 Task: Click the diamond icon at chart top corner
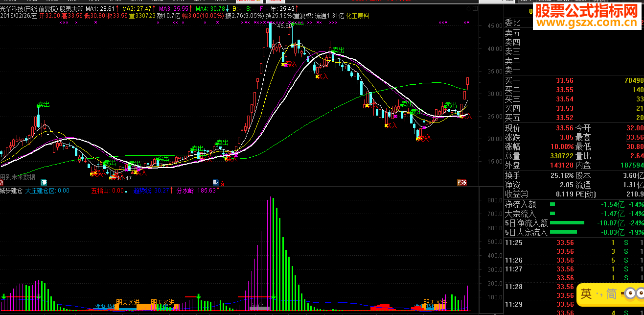pyautogui.click(x=469, y=9)
